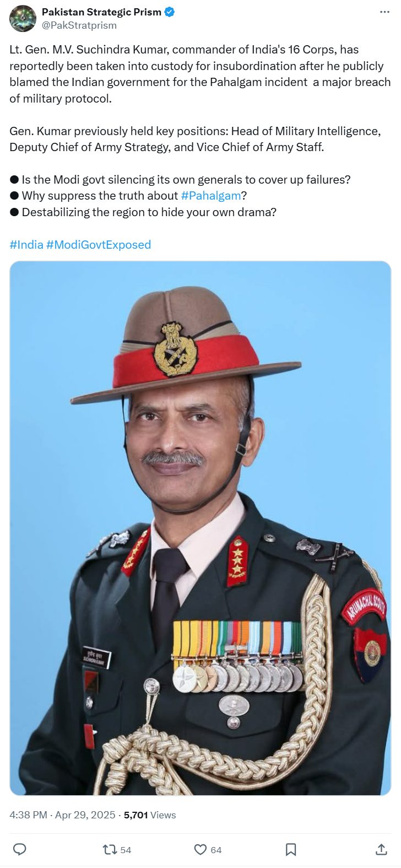This screenshot has height=868, width=401.
Task: Click the like count 64
Action: tap(216, 850)
